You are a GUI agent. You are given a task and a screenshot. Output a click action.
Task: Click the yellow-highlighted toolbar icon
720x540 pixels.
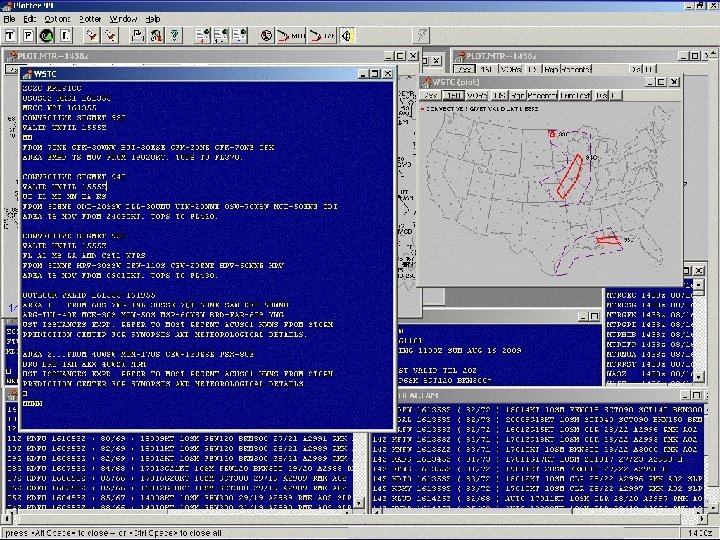(347, 35)
